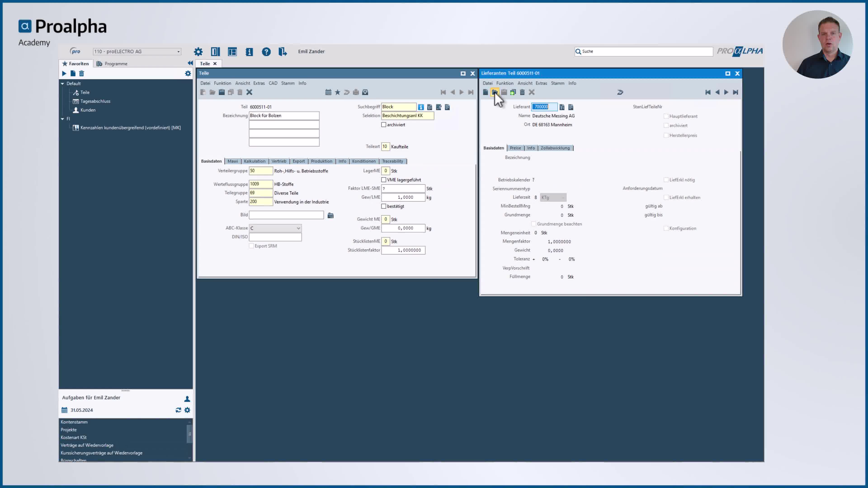Click the info icon in the main toolbar
868x488 pixels.
click(x=249, y=52)
